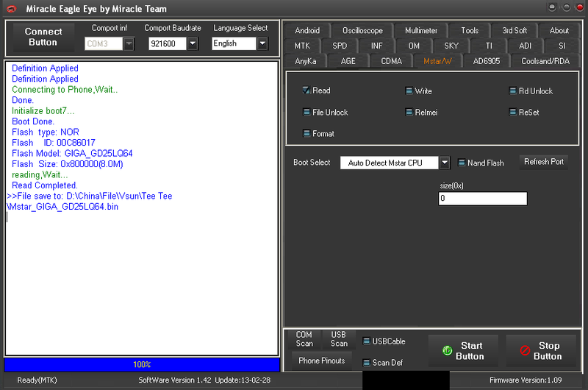This screenshot has width=588, height=390.
Task: Switch to the AnyKa tab
Action: (306, 61)
